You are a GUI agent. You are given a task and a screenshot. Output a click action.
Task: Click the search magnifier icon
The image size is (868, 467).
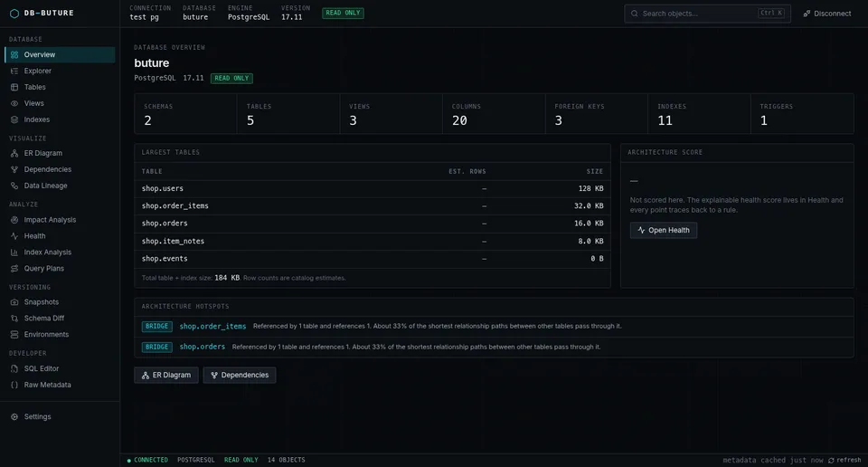tap(635, 14)
